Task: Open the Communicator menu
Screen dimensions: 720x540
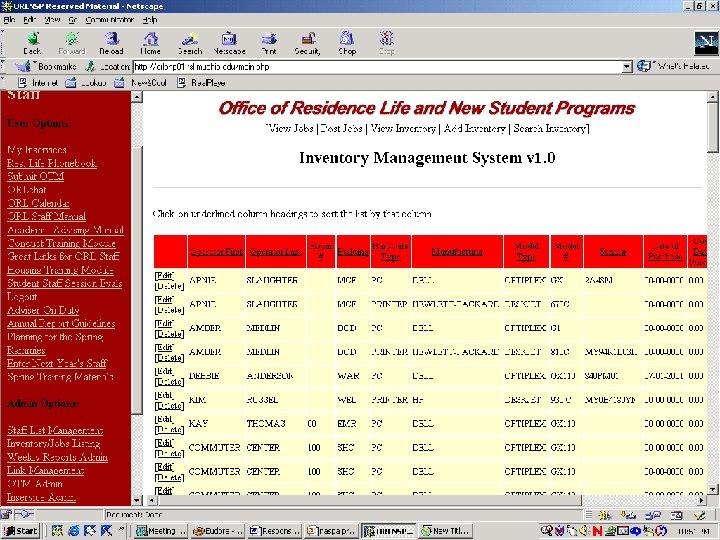Action: pyautogui.click(x=112, y=19)
